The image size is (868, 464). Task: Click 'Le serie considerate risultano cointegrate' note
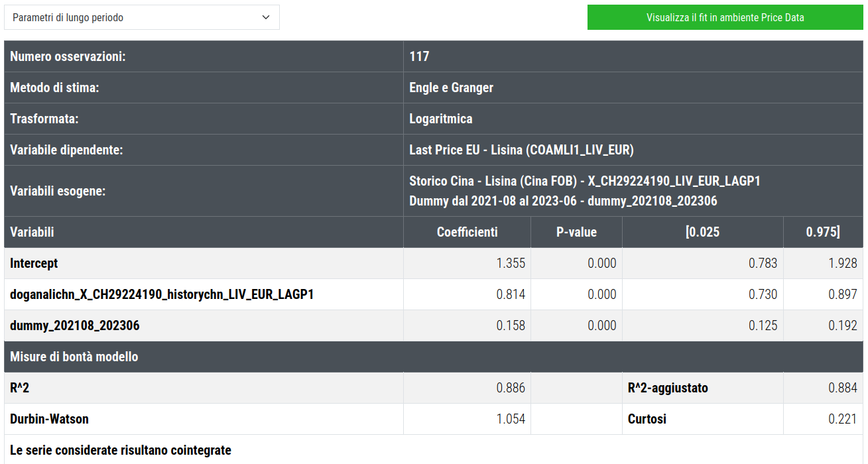point(121,450)
